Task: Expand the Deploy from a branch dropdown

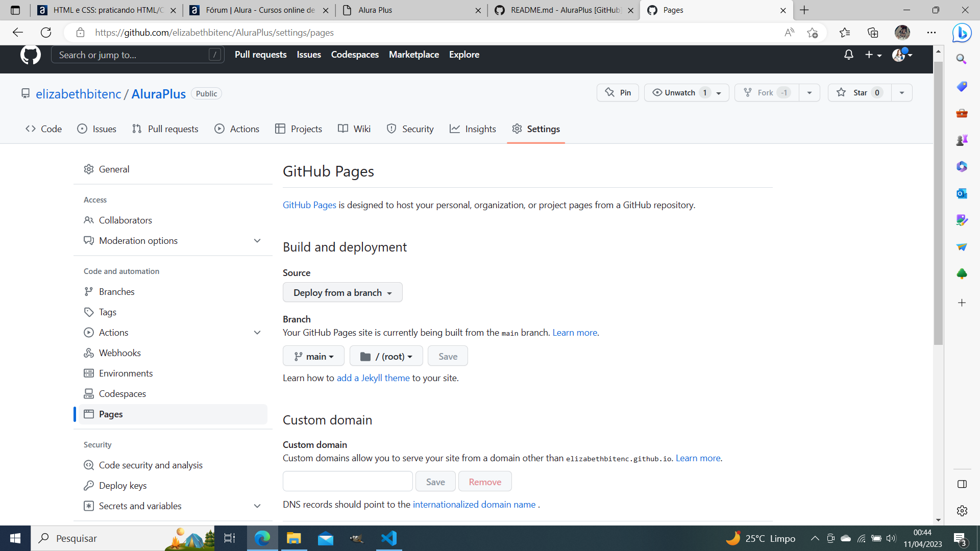Action: 342,292
